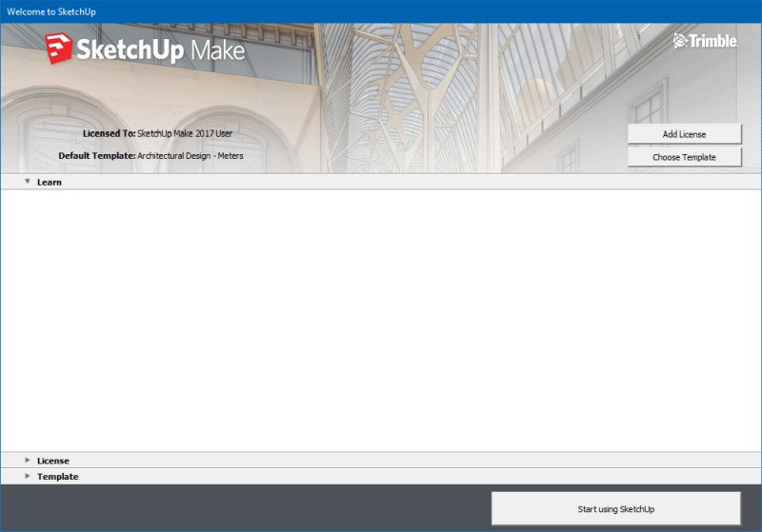Expand the License section arrow
The height and width of the screenshot is (532, 762).
[28, 461]
